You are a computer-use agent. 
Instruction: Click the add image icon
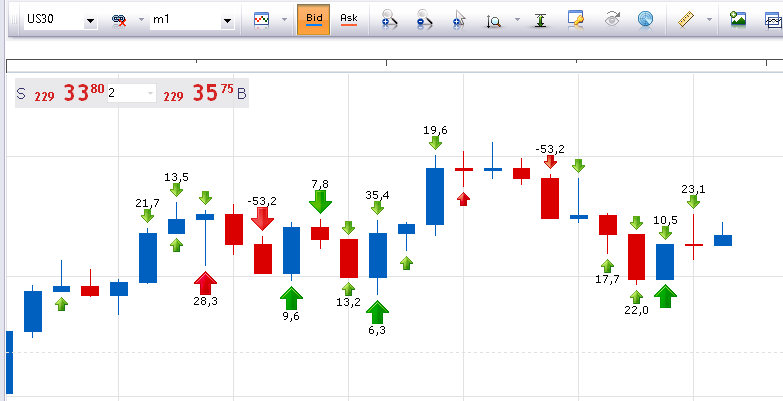(737, 19)
